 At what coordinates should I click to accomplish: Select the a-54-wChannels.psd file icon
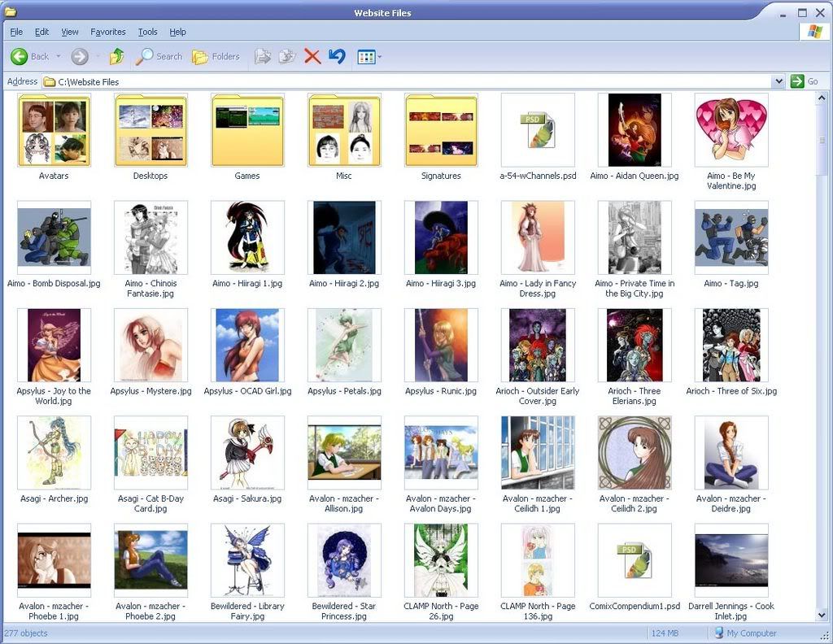[538, 130]
